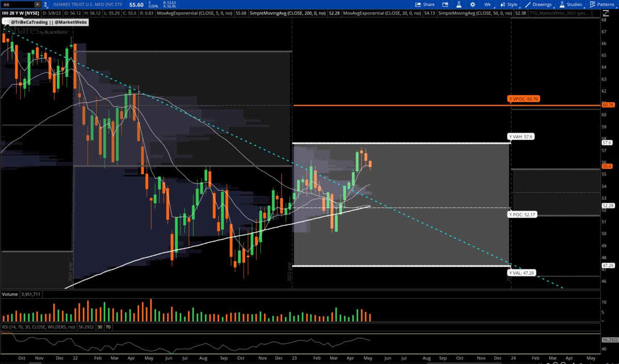Open the chart describer flag icon
The height and width of the screenshot is (364, 619).
[x=445, y=5]
